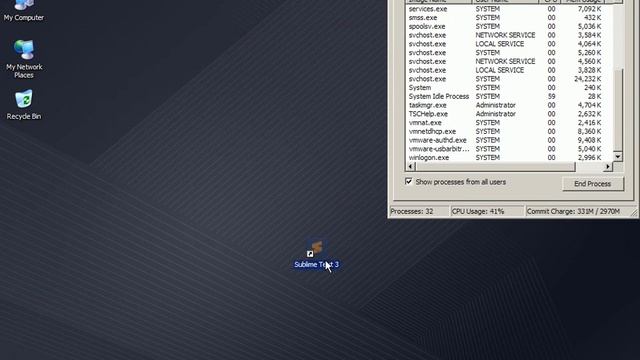Select svchost.exe row using 4,560 K
This screenshot has width=640, height=360.
point(509,61)
